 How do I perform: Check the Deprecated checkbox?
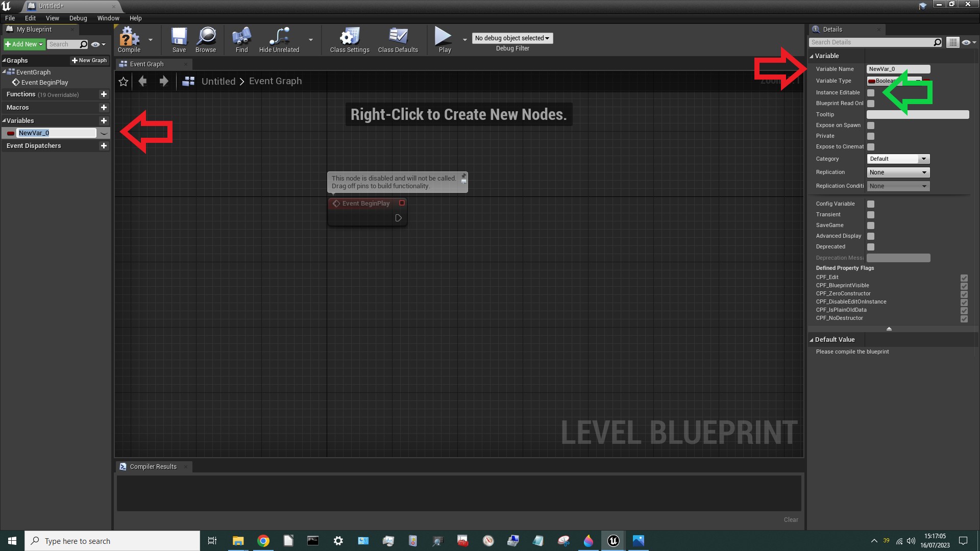(871, 247)
